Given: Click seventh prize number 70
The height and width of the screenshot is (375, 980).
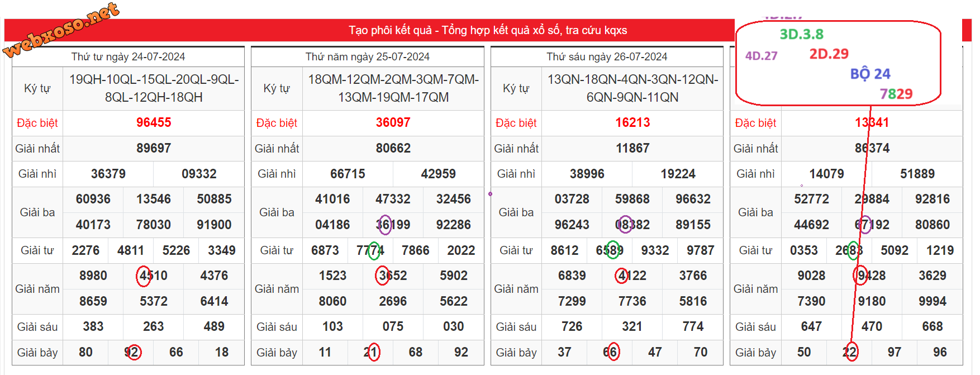Looking at the screenshot, I should pos(700,352).
